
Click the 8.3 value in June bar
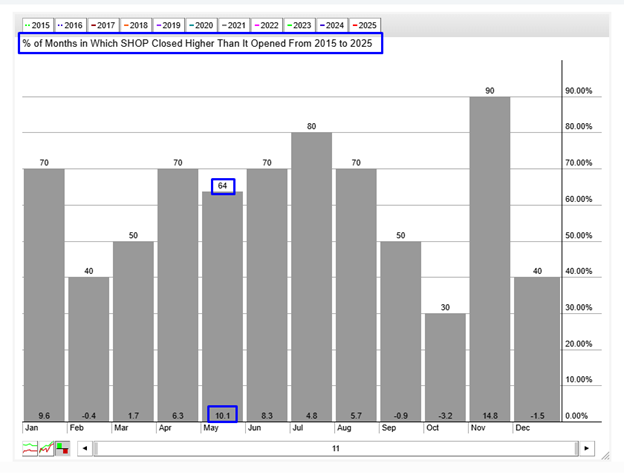pyautogui.click(x=267, y=416)
